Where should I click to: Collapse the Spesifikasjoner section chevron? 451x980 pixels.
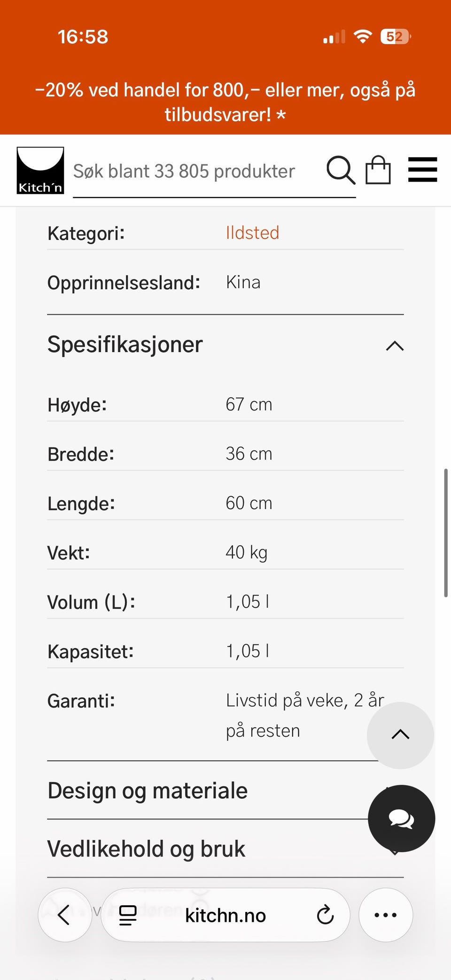[x=395, y=346]
